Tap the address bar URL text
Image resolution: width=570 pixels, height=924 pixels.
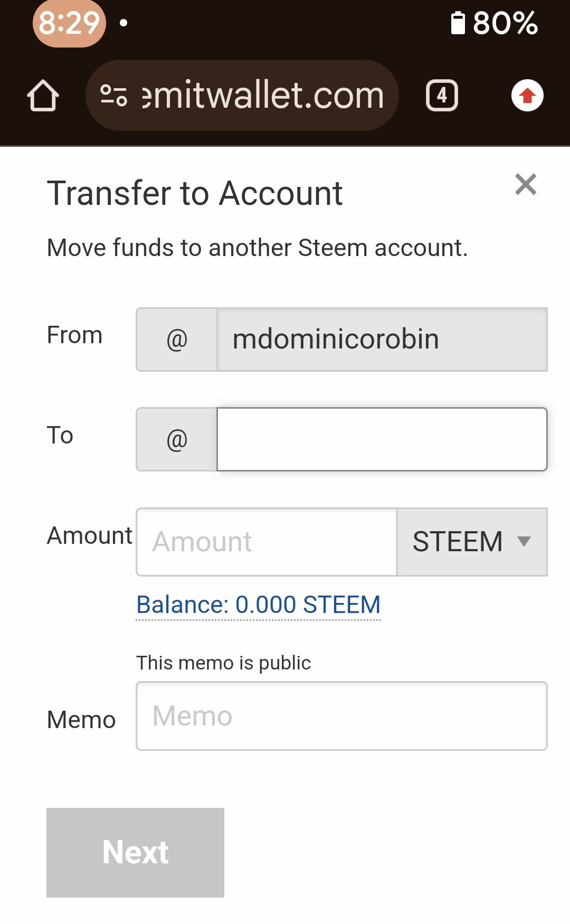[263, 96]
